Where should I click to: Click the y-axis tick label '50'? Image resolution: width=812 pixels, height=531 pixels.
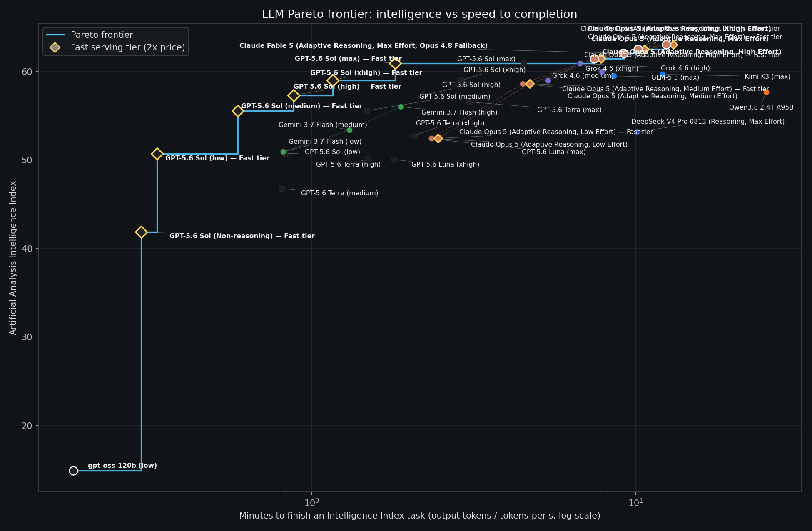[27, 160]
